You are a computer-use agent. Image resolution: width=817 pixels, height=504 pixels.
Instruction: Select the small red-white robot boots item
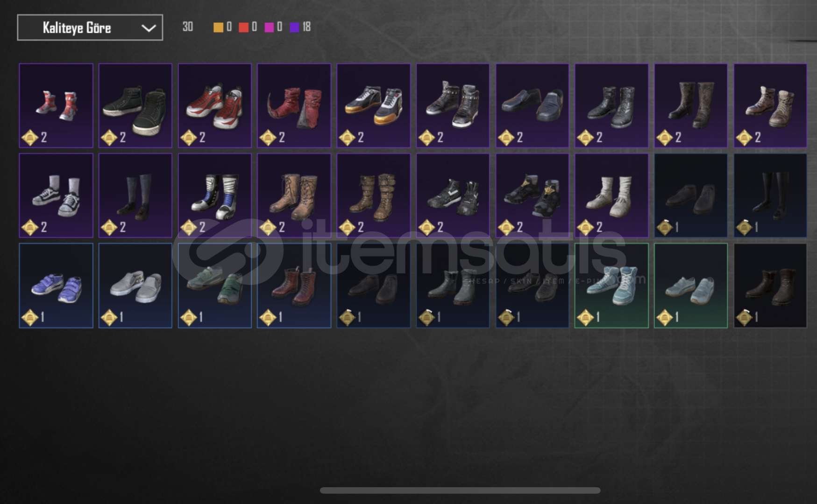click(x=56, y=105)
